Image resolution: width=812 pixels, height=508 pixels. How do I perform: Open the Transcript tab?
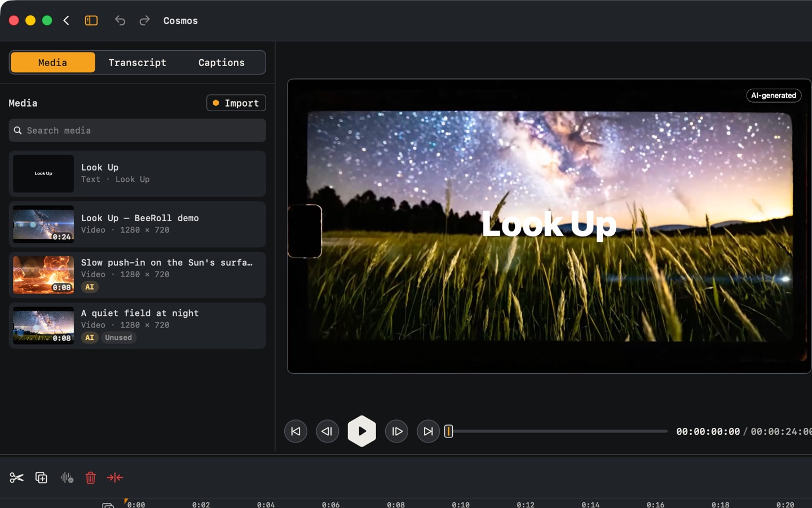point(138,63)
